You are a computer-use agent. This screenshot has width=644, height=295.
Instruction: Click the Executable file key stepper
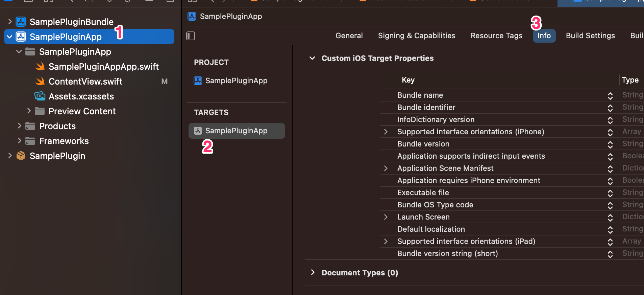tap(610, 193)
